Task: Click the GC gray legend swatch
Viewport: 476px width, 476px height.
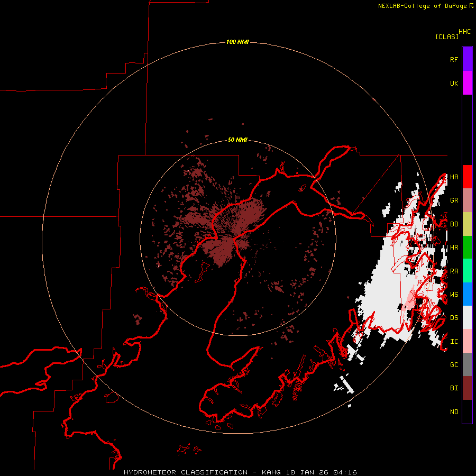Action: click(x=467, y=364)
